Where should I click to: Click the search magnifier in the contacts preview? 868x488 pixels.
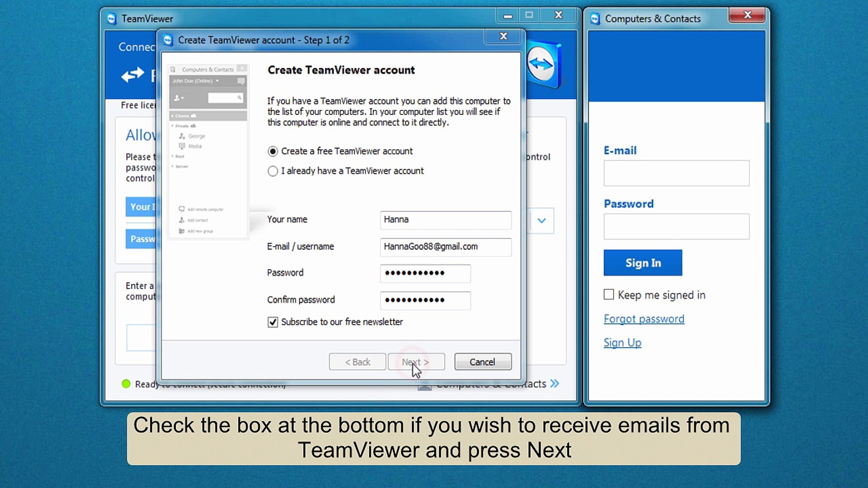240,98
